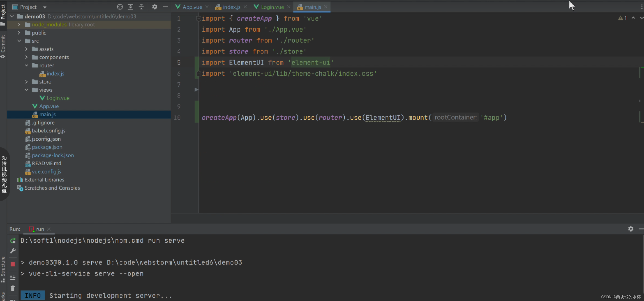Stop the running process with red square

[x=13, y=264]
